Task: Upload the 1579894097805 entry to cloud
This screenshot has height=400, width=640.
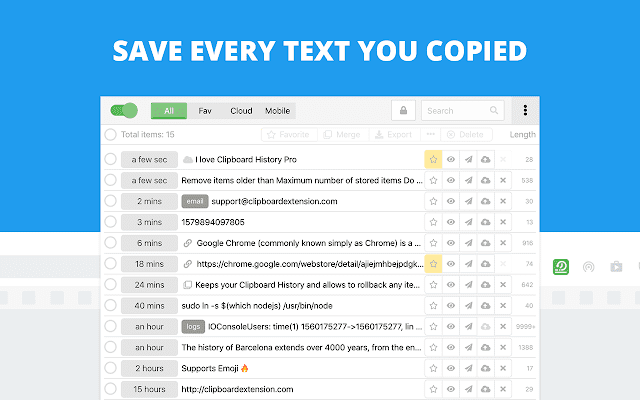Action: point(485,222)
